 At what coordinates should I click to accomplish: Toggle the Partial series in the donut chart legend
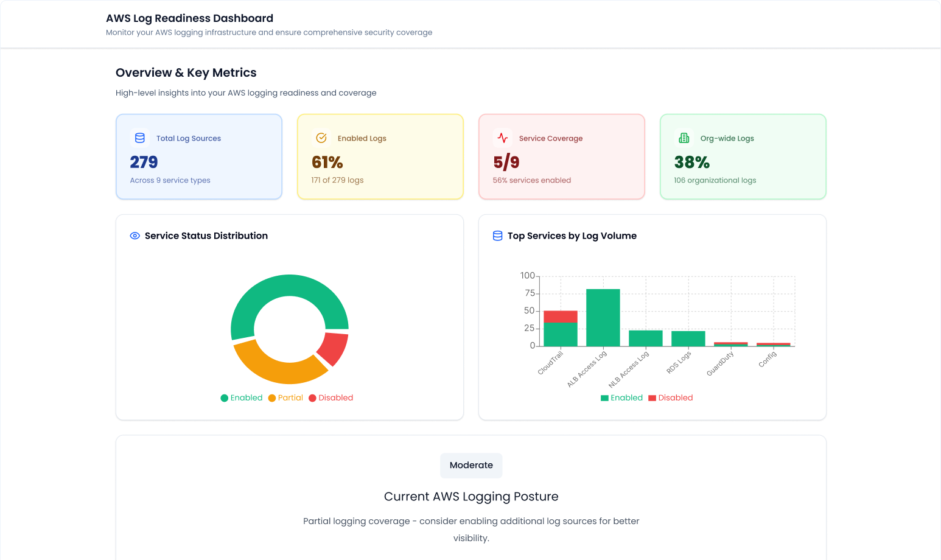(285, 397)
